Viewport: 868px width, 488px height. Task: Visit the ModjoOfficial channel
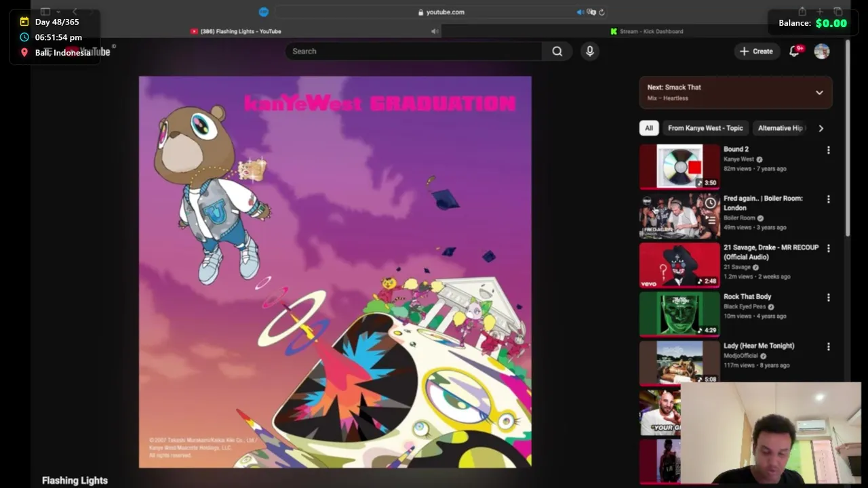pyautogui.click(x=741, y=356)
